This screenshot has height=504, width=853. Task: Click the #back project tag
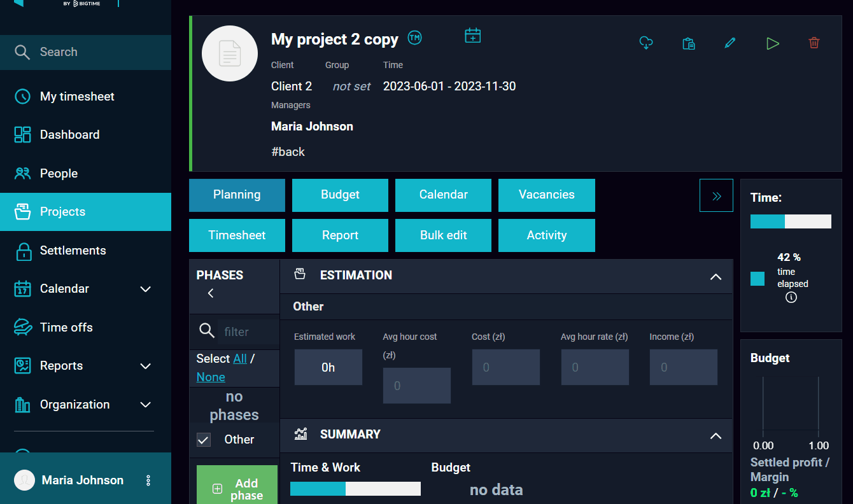[x=288, y=151]
